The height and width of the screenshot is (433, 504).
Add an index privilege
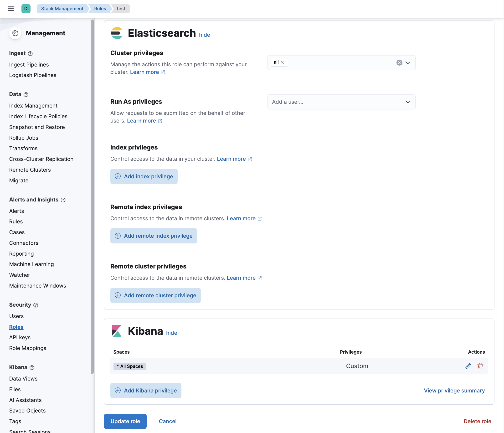(144, 176)
